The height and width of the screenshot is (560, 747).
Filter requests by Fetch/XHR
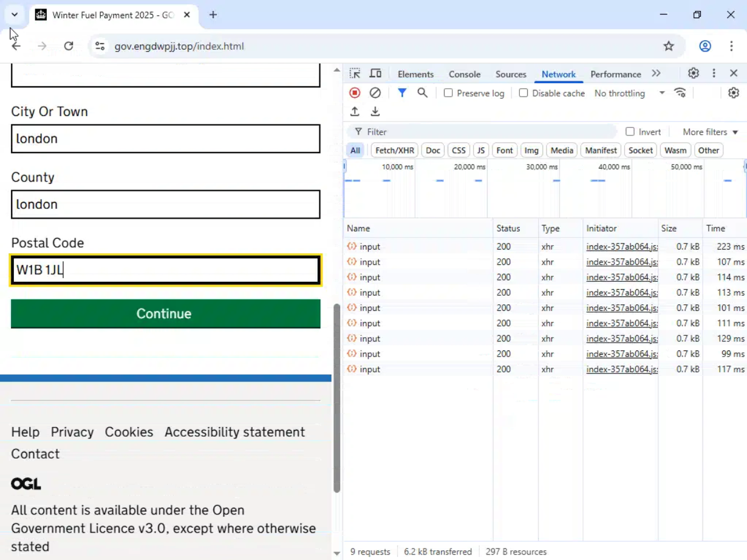pyautogui.click(x=395, y=150)
